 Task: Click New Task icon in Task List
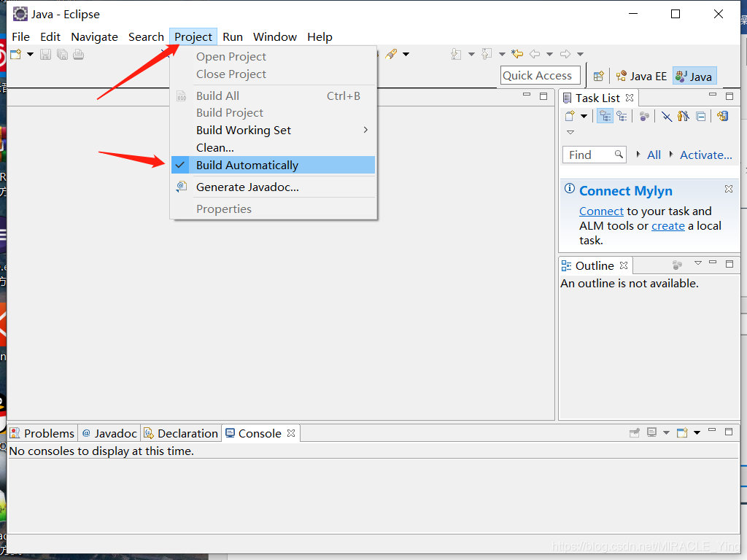pos(570,116)
